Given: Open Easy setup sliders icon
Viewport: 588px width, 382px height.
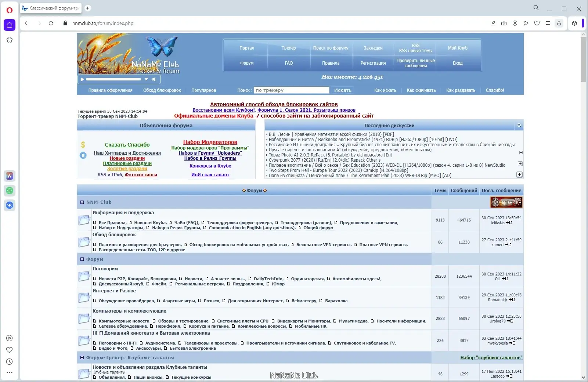Looking at the screenshot, I should [x=548, y=23].
